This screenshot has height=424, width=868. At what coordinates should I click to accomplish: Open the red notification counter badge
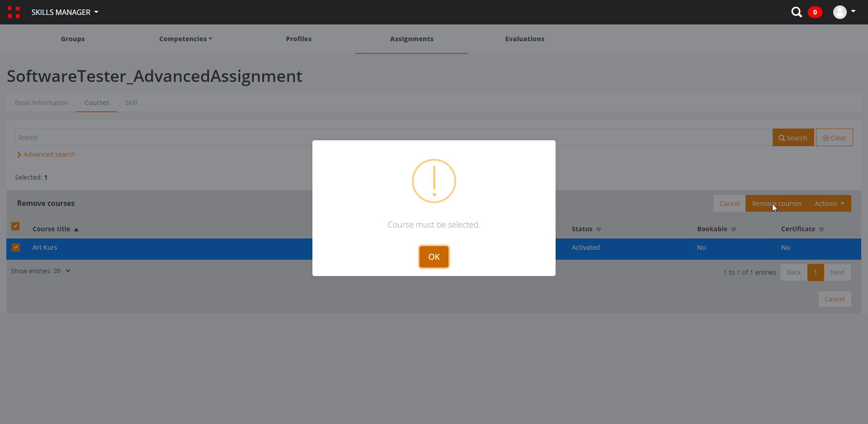815,12
